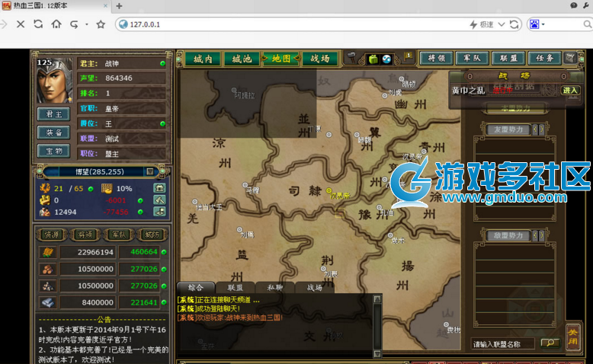Click green dot beside wood rate 277026

pyautogui.click(x=164, y=269)
